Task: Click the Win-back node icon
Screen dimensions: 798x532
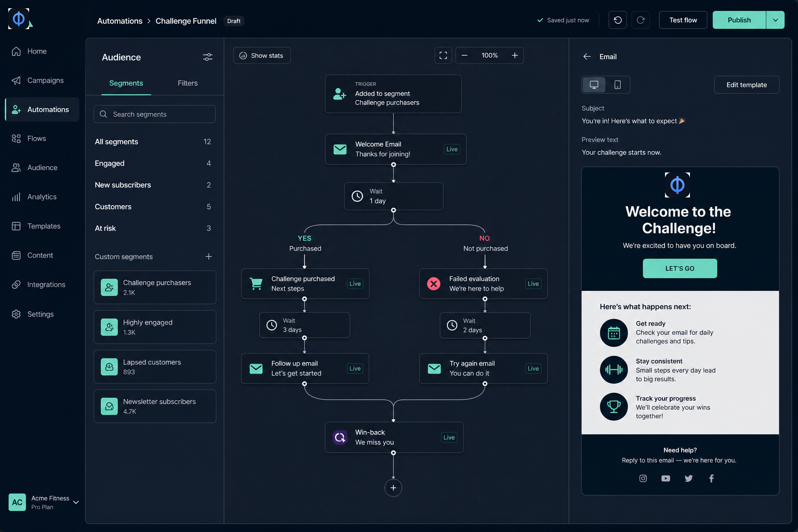Action: pyautogui.click(x=340, y=437)
